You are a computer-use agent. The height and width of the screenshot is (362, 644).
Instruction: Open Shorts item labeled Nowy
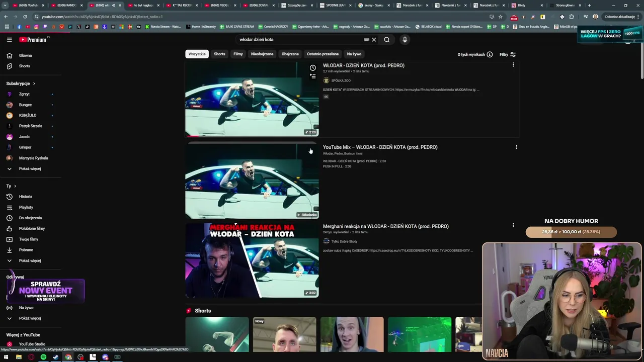click(284, 334)
